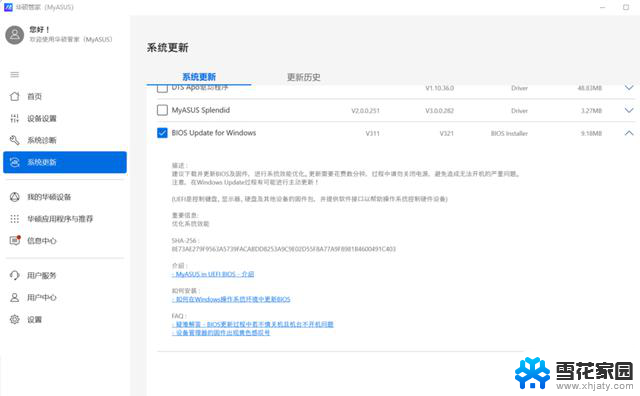Click the MyASUS Splendid item name
The height and width of the screenshot is (396, 640).
pyautogui.click(x=201, y=110)
